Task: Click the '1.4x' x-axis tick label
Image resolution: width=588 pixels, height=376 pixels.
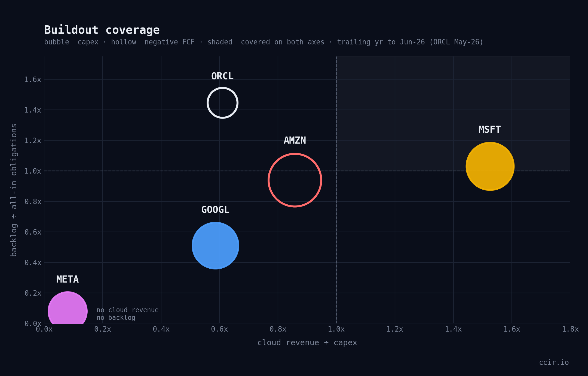Action: coord(453,329)
